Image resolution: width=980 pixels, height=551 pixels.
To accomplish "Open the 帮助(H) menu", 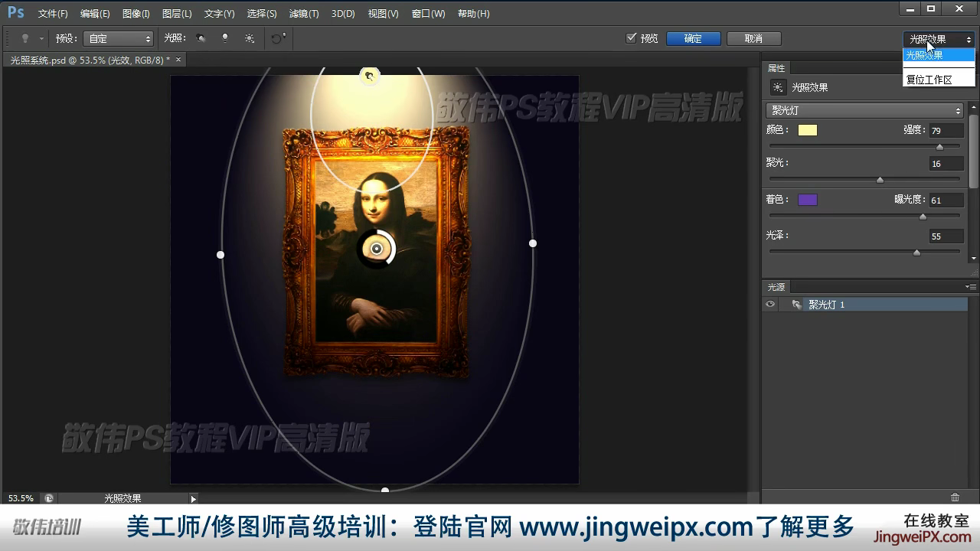I will pos(473,14).
